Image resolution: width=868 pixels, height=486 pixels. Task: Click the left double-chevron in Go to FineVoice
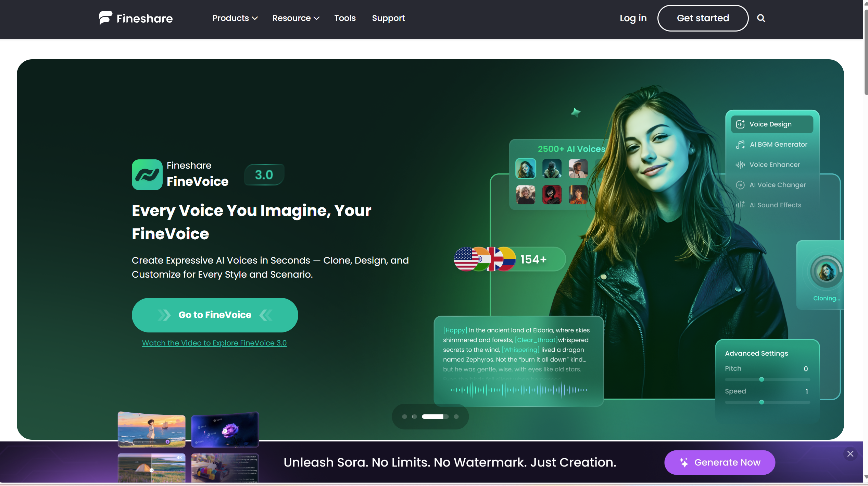pos(266,315)
